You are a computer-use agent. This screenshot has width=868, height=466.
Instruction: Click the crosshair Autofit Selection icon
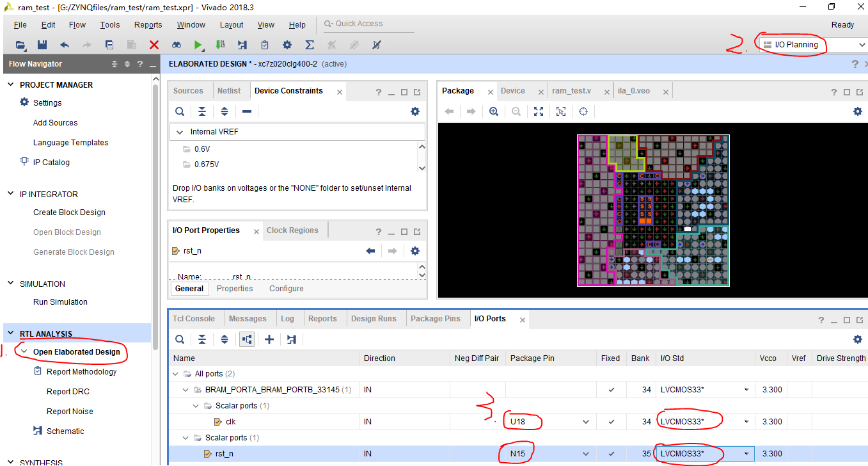[583, 111]
